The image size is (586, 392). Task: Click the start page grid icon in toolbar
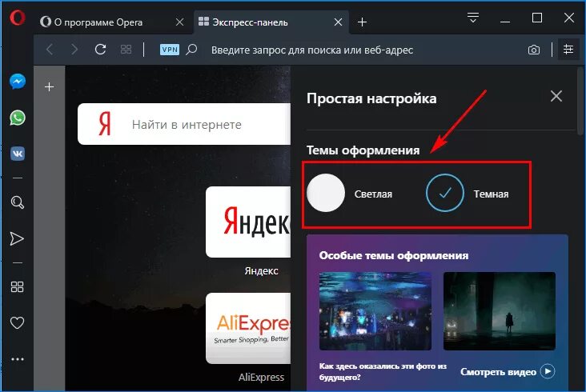pos(126,50)
